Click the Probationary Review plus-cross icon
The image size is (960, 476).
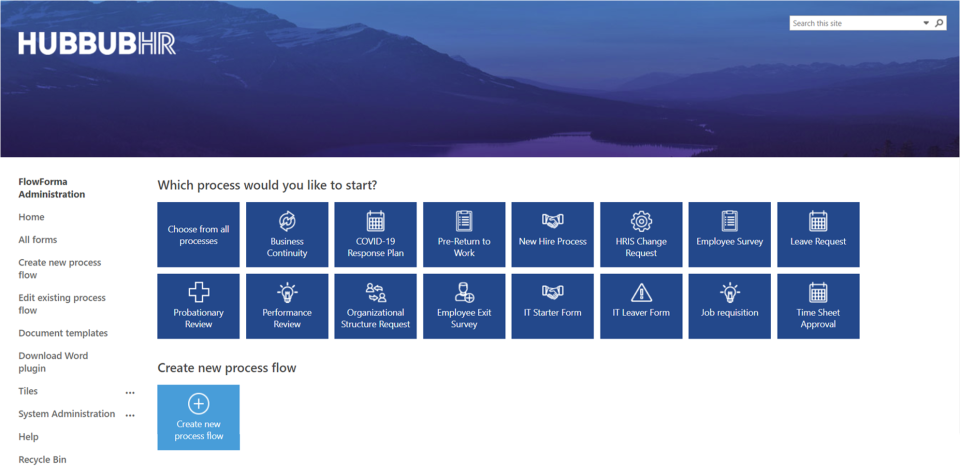pyautogui.click(x=198, y=292)
